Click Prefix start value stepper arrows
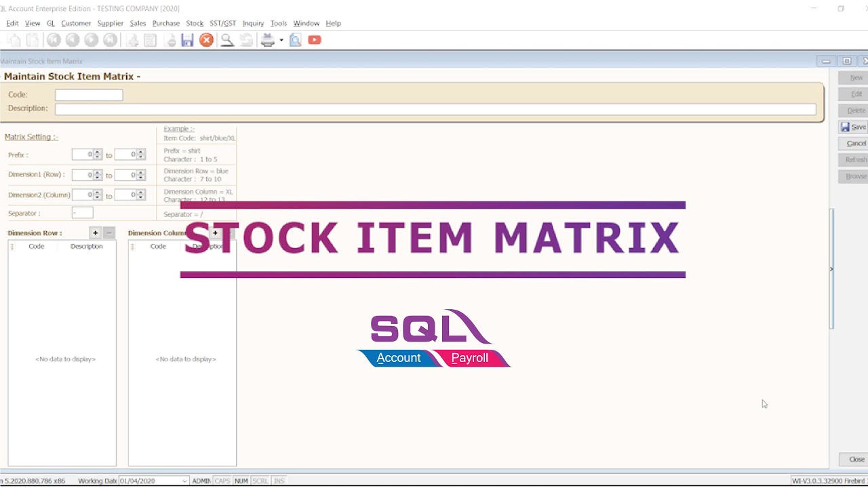 (x=98, y=155)
